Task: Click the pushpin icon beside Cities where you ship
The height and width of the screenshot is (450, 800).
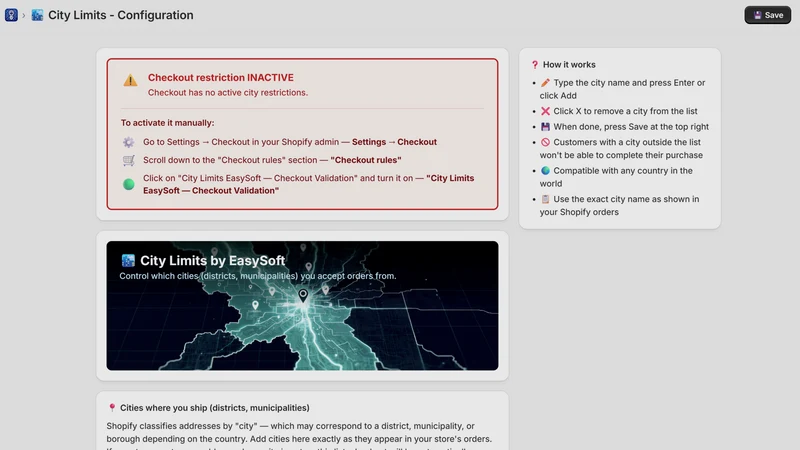Action: click(x=112, y=408)
